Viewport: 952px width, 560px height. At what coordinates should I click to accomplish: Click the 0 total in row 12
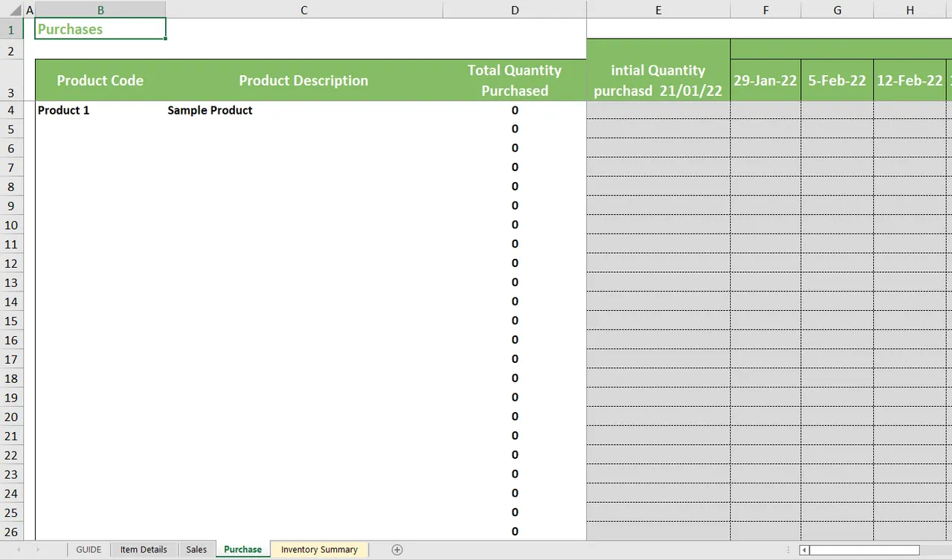pos(515,263)
